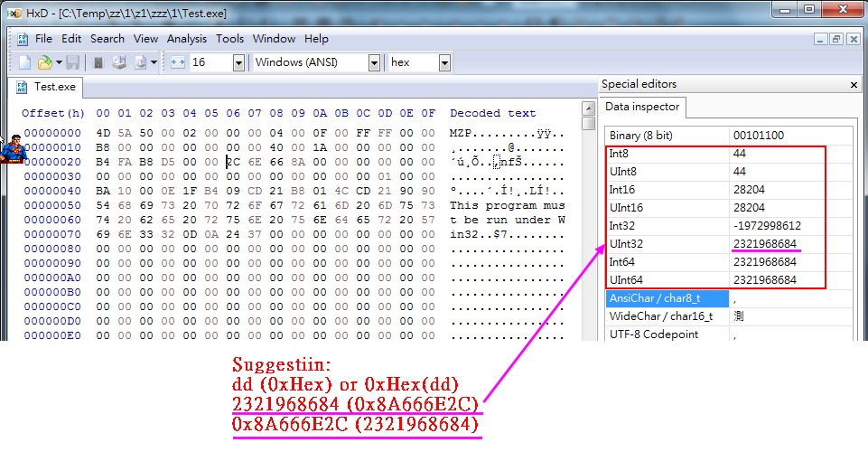Image resolution: width=868 pixels, height=452 pixels.
Task: Restore the inner document window
Action: (836, 39)
